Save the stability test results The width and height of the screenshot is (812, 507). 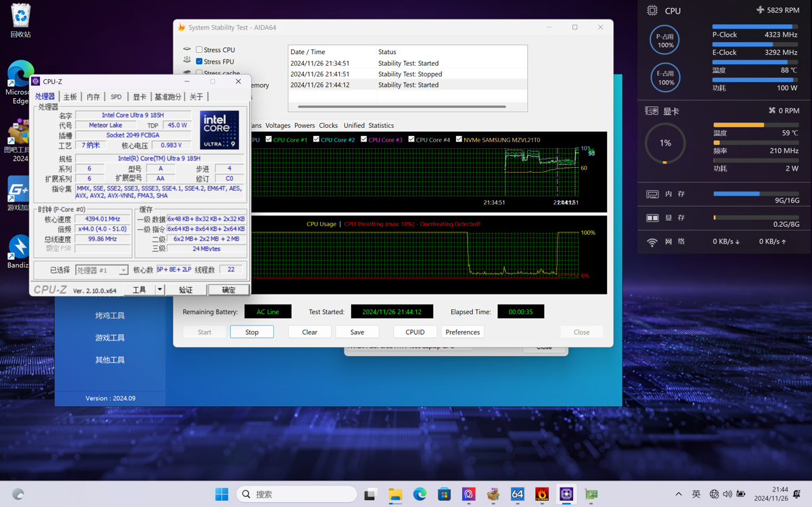tap(357, 332)
